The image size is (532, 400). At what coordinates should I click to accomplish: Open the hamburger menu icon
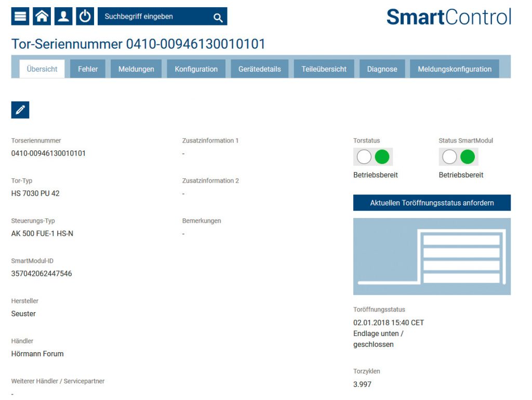[x=20, y=16]
